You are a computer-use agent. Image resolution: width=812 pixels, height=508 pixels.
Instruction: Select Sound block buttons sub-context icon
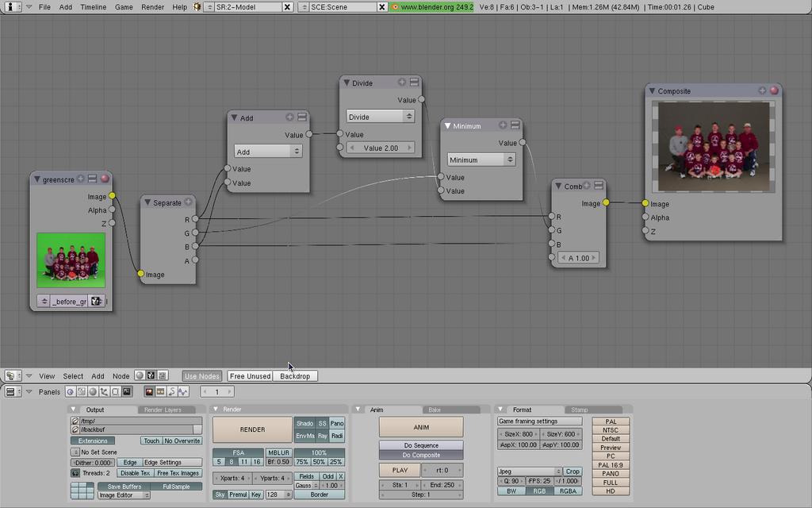click(183, 392)
